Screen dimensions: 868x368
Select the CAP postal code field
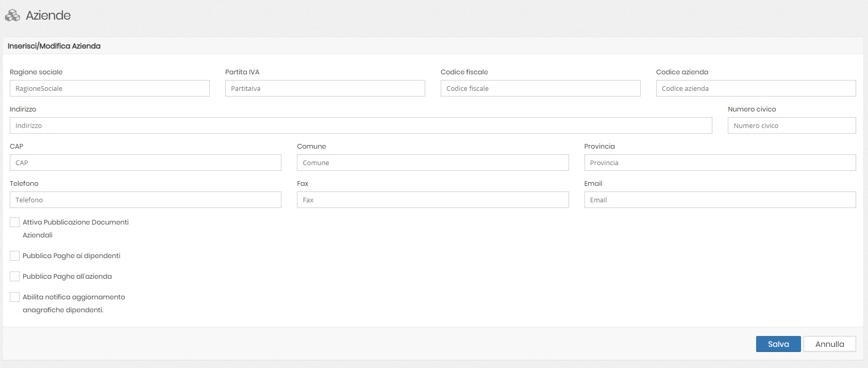pos(145,163)
